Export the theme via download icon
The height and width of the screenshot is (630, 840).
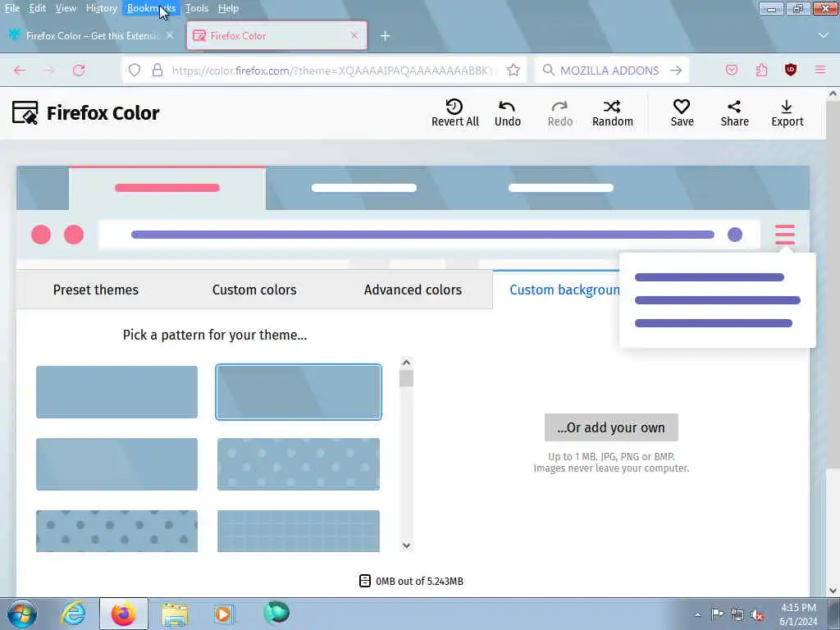[787, 113]
